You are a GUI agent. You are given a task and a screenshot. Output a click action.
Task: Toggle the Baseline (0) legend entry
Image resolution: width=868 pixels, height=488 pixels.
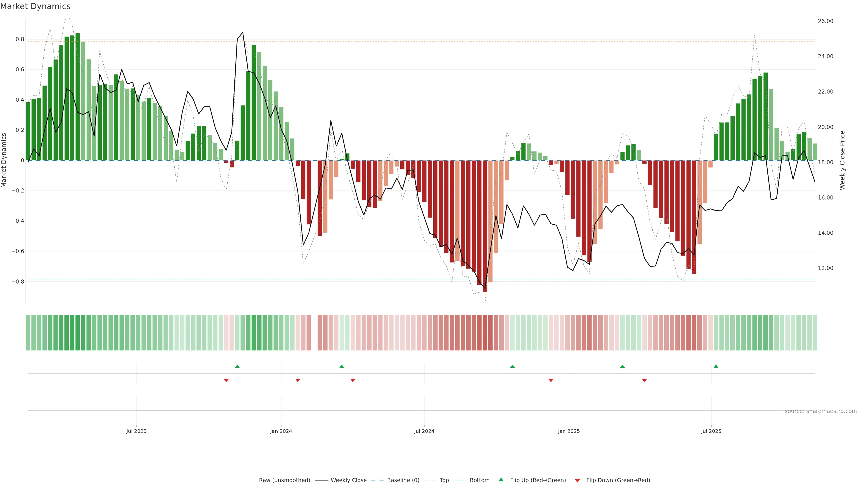(x=403, y=480)
